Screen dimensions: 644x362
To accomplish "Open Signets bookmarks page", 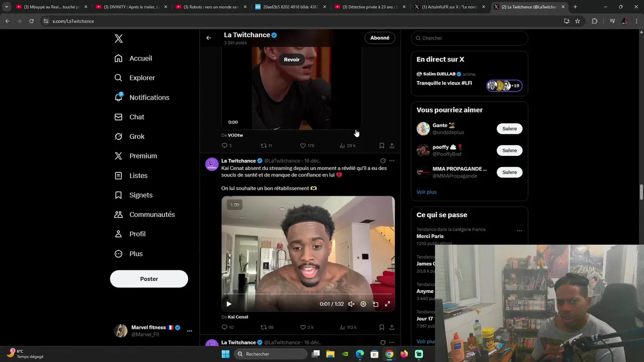I will point(133,195).
